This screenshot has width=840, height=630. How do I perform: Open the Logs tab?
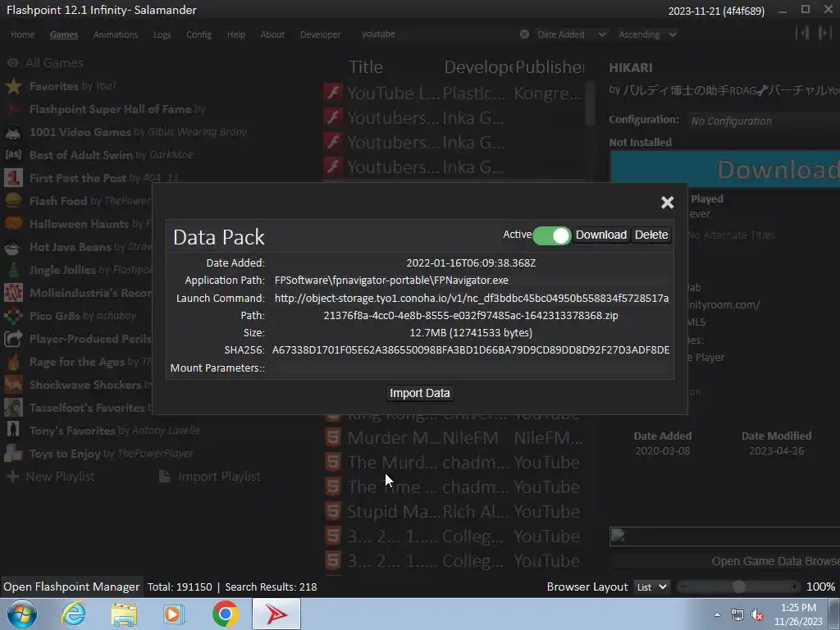coord(162,34)
